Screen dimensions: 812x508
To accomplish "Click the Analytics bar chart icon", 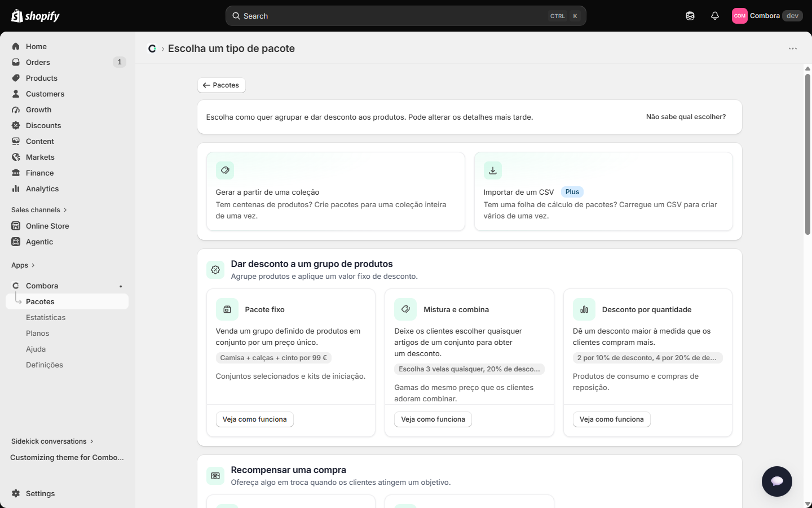I will point(16,189).
